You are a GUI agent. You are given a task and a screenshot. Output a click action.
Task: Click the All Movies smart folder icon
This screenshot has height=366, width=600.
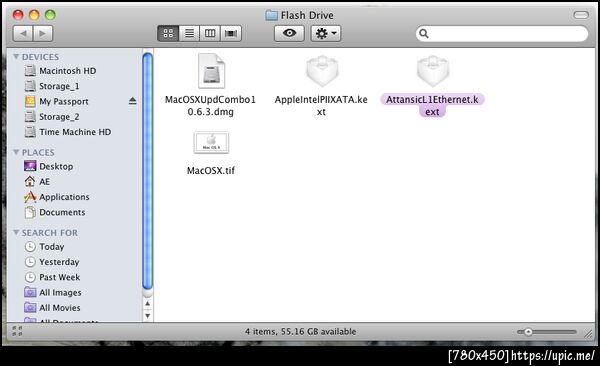(x=30, y=307)
